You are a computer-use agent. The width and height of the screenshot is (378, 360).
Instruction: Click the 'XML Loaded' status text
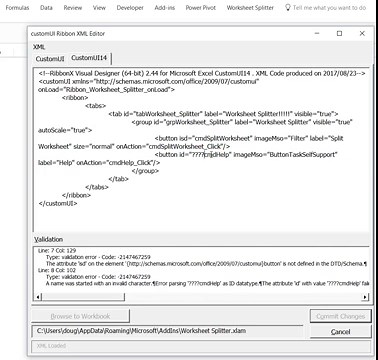[51, 346]
